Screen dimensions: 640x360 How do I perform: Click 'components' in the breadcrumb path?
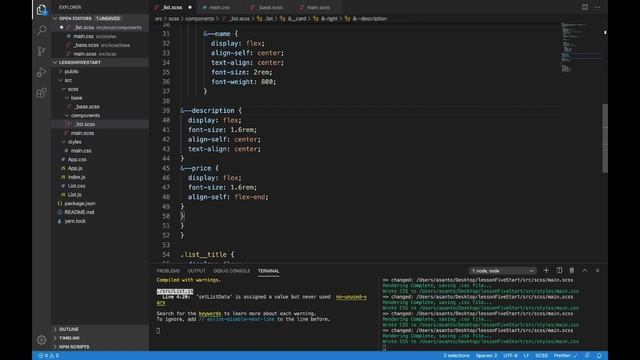pyautogui.click(x=199, y=19)
